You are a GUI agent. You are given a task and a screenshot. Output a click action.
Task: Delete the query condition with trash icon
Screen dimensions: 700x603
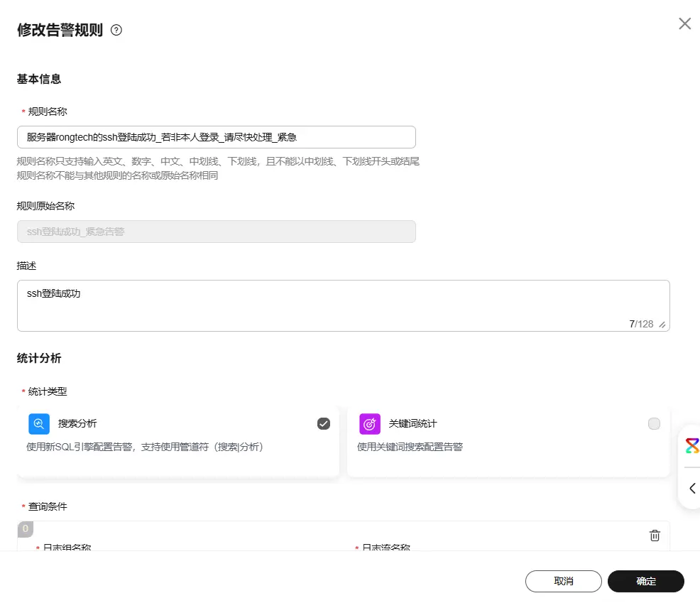[x=655, y=536]
